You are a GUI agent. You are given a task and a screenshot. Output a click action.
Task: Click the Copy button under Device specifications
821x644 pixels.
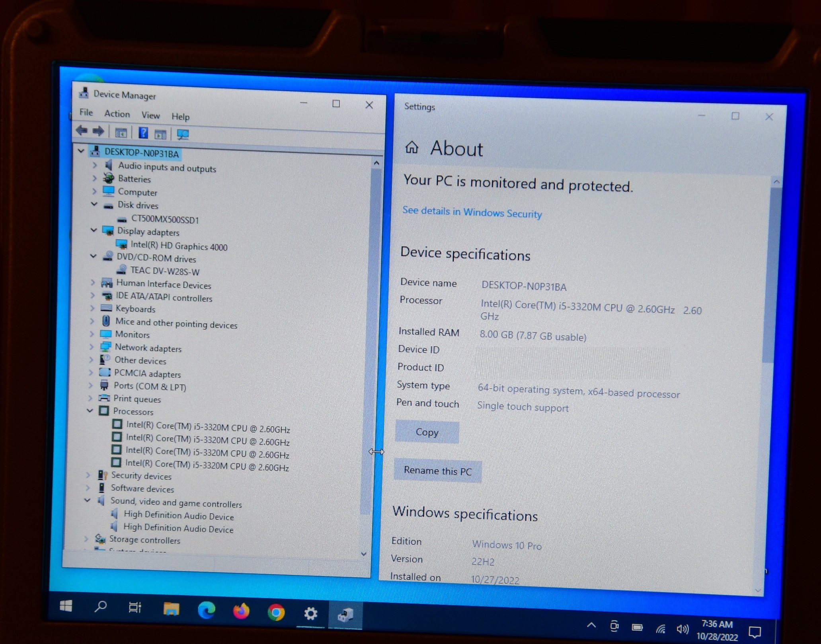(x=427, y=432)
